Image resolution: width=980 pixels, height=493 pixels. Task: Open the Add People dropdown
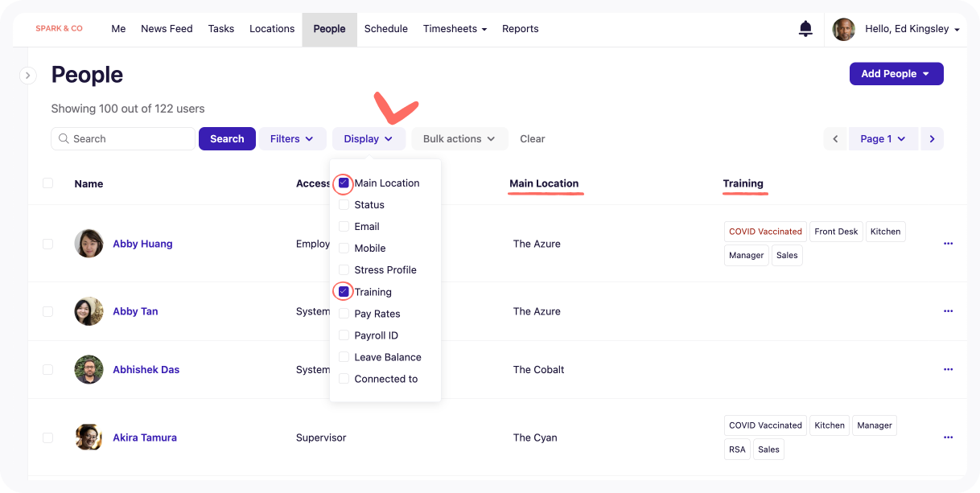coord(896,74)
